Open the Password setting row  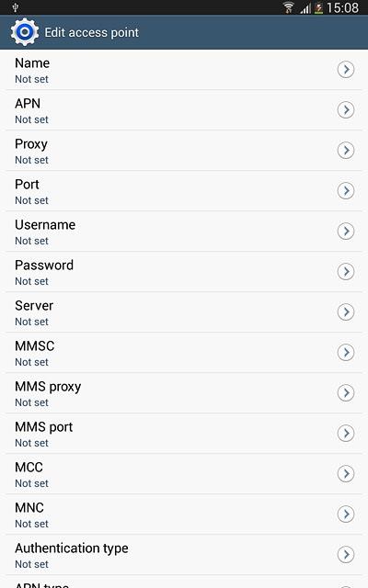(x=184, y=272)
